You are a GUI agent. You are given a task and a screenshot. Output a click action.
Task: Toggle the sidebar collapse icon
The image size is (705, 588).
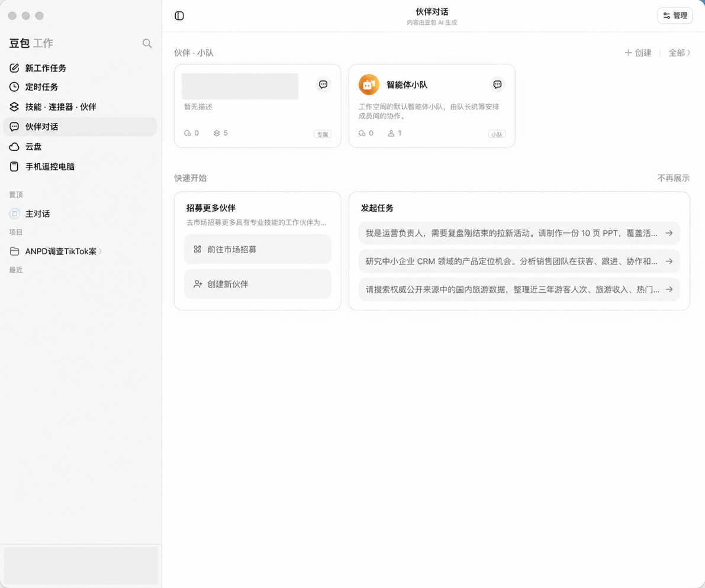(x=179, y=16)
